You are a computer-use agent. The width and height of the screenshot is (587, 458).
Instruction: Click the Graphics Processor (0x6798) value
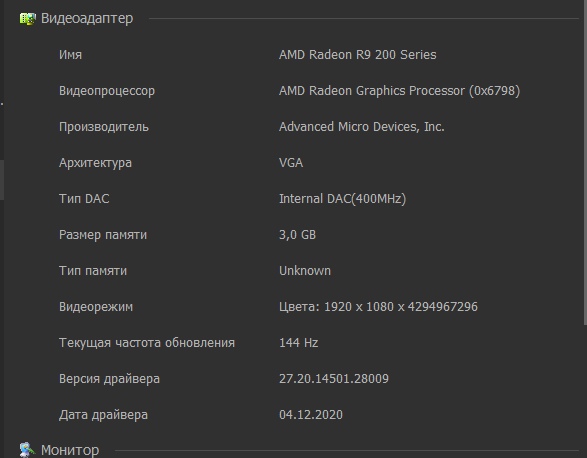399,91
